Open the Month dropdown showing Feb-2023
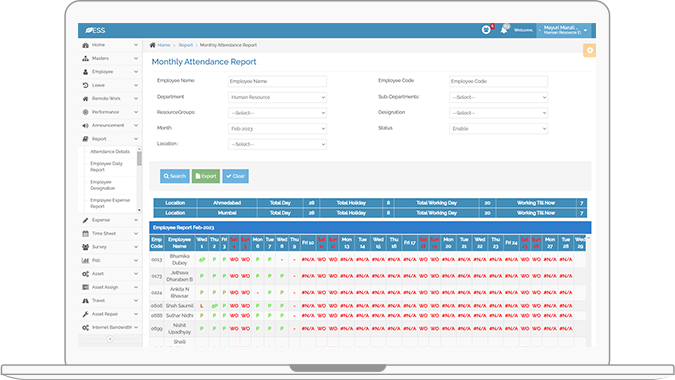This screenshot has width=675, height=380. coord(277,129)
